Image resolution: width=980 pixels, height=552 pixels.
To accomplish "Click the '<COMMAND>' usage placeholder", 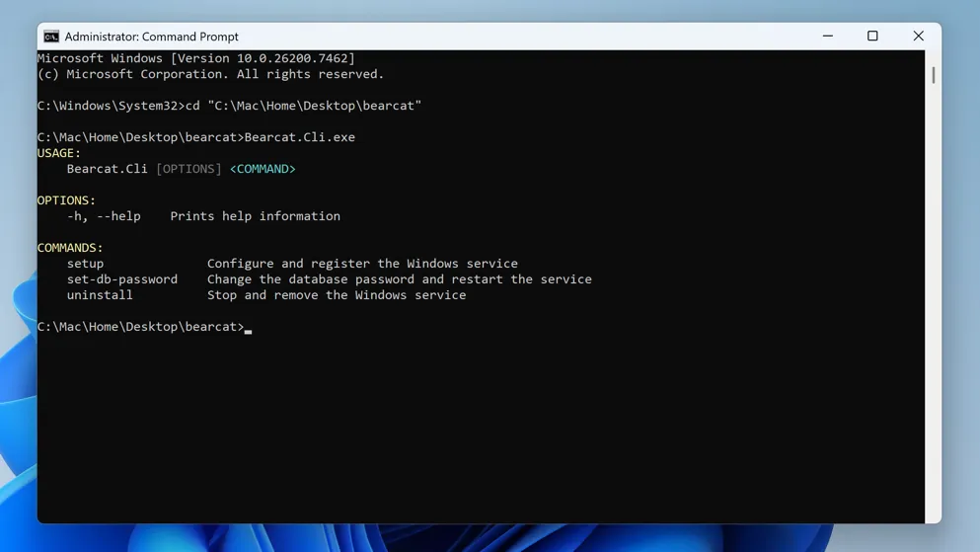I will [263, 169].
